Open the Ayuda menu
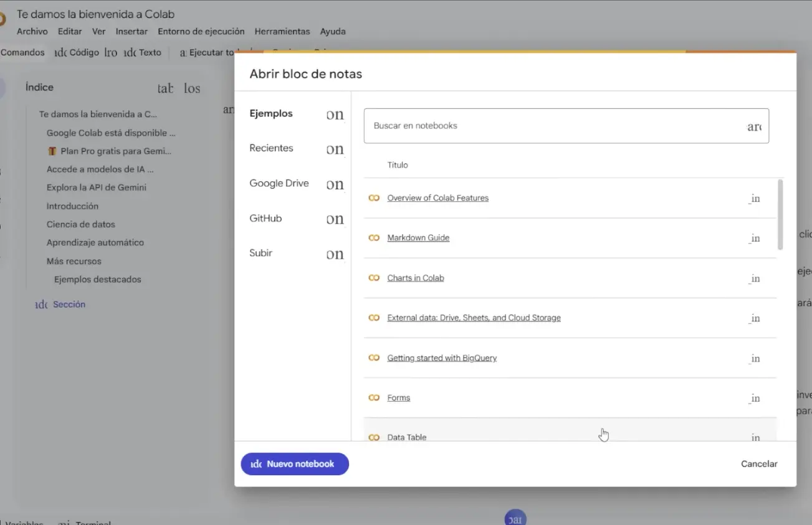This screenshot has width=812, height=525. point(333,31)
